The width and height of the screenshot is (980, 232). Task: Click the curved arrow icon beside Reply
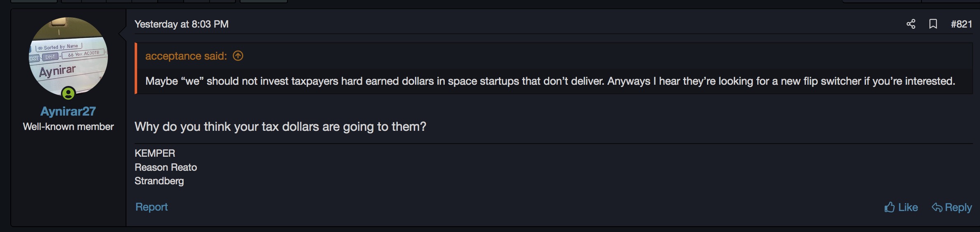pos(937,207)
